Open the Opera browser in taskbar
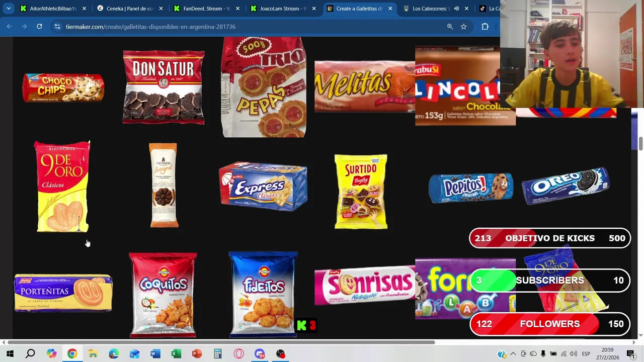 pos(238,353)
